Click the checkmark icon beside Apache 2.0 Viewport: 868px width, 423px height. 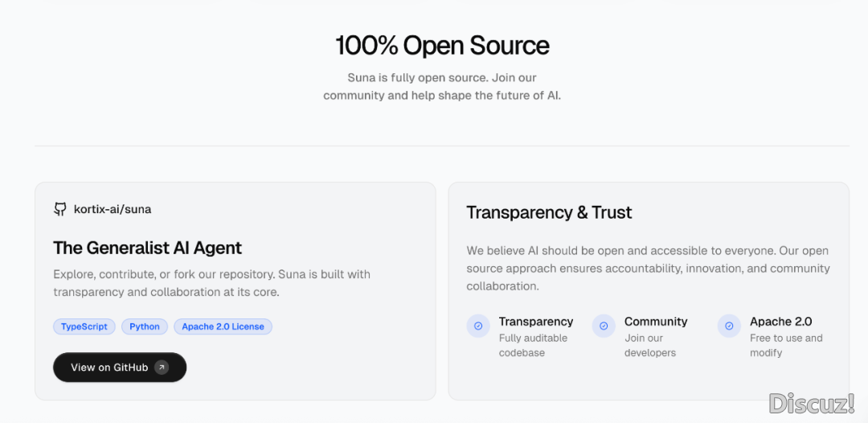[x=729, y=326]
